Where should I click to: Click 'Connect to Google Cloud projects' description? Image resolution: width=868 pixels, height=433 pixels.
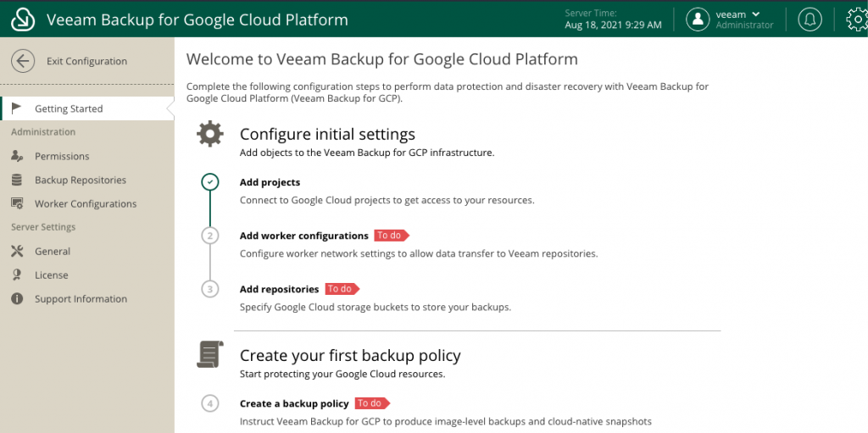387,201
